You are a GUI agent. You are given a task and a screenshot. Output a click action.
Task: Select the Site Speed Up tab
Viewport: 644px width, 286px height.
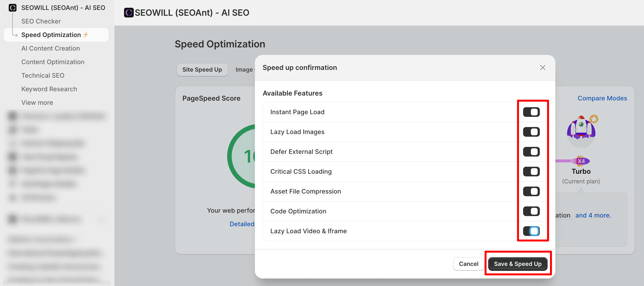[x=202, y=70]
